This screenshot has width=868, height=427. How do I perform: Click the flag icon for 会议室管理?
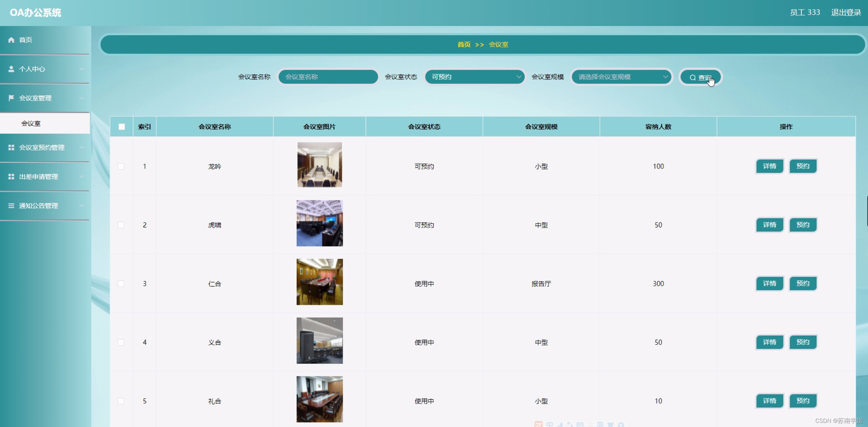11,98
